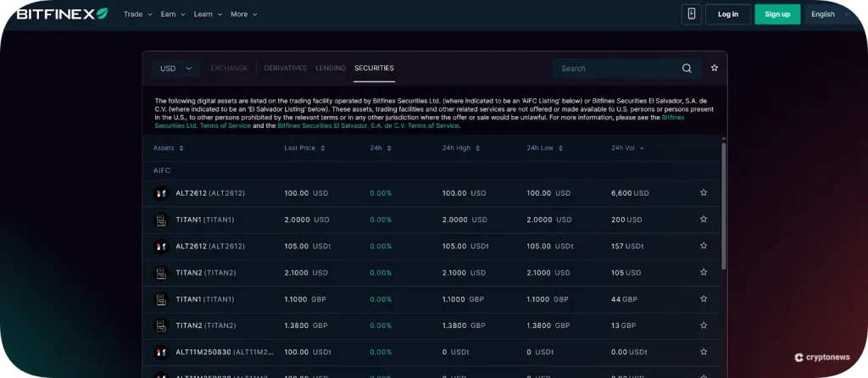
Task: Click the 44 GBP volume value
Action: pyautogui.click(x=625, y=299)
